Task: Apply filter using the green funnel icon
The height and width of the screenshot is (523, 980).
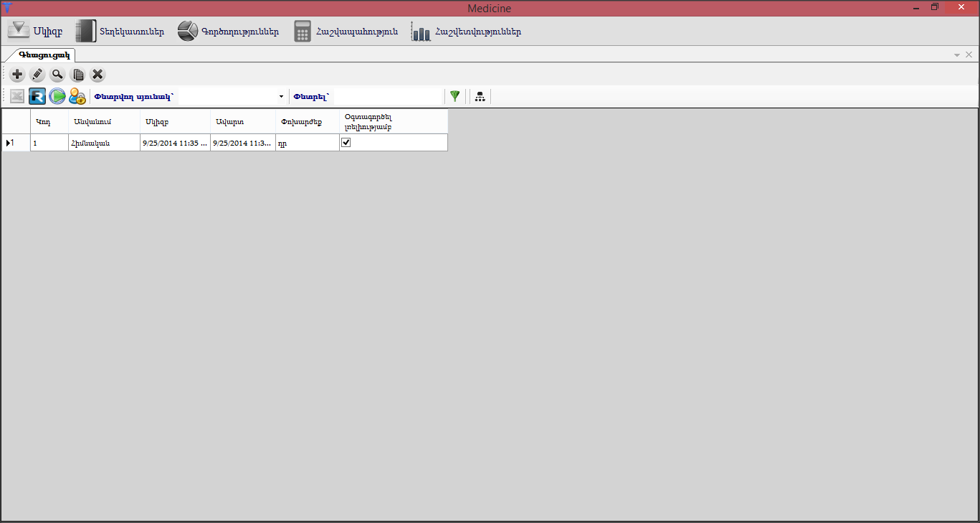Action: (455, 96)
